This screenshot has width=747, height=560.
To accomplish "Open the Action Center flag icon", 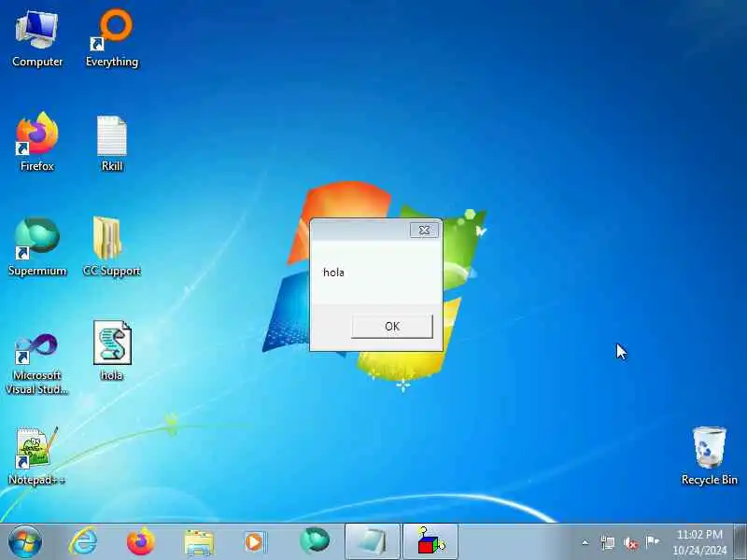I will [652, 542].
